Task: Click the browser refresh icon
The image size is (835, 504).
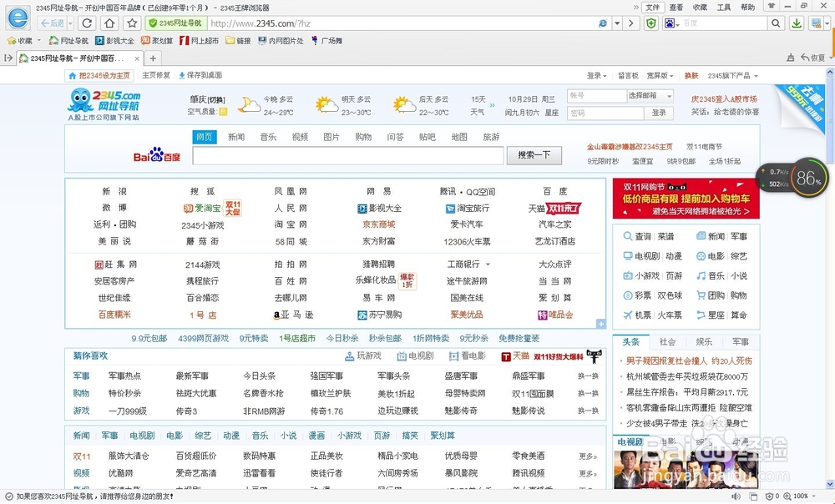Action: (x=88, y=23)
